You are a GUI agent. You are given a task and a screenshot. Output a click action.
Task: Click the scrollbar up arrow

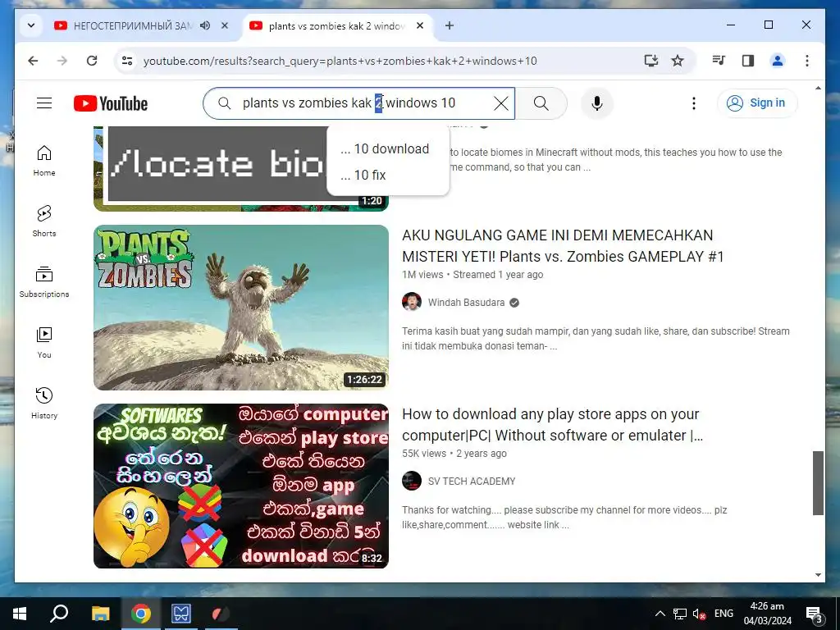coord(818,88)
